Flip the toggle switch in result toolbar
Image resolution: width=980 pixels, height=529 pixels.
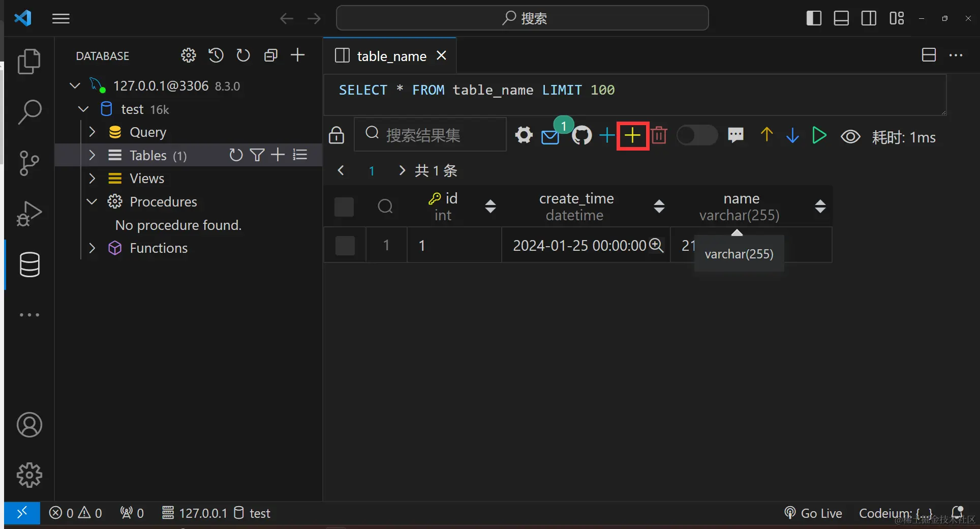coord(697,135)
